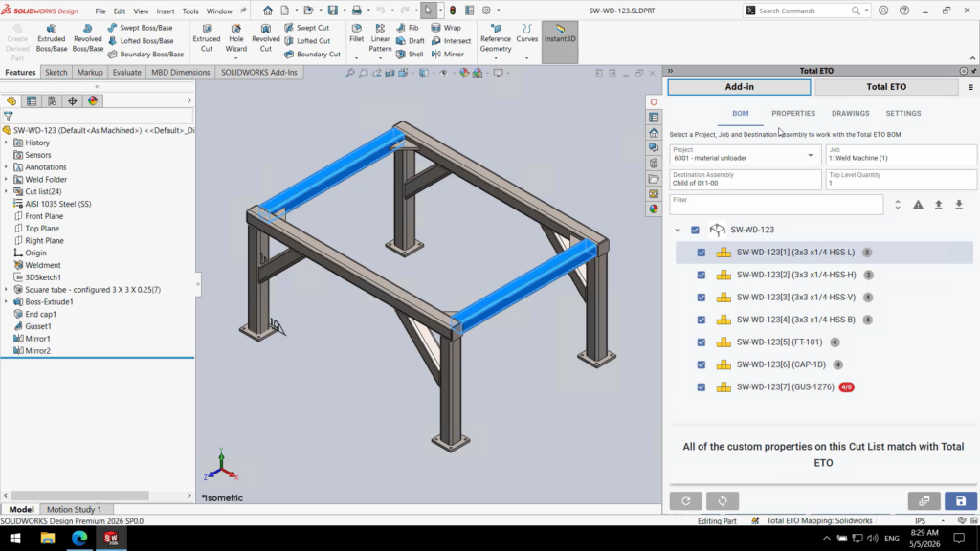Image resolution: width=980 pixels, height=551 pixels.
Task: Expand the Cut list(24) node
Action: (x=7, y=191)
